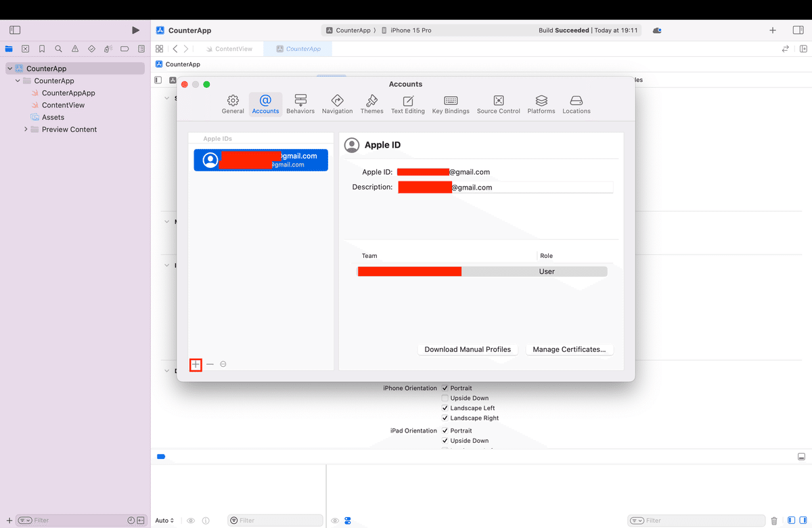Click the Xcode Cloud status icon
Screen dimensions: 812x528
657,30
